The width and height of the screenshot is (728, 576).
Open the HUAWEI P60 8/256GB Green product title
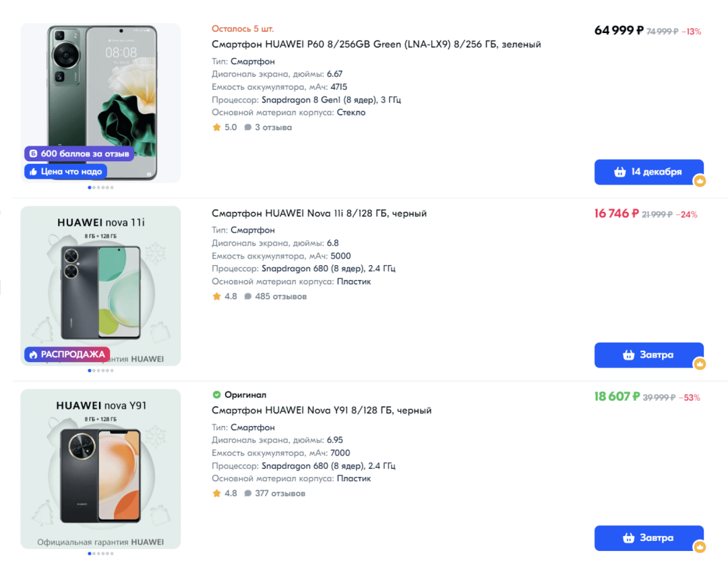click(376, 45)
